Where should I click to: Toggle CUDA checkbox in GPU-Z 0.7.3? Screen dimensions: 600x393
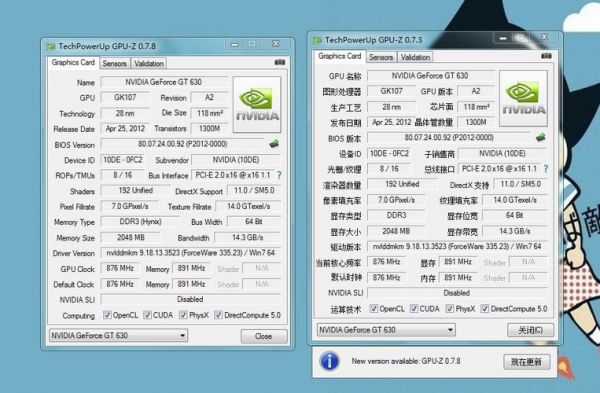click(414, 308)
